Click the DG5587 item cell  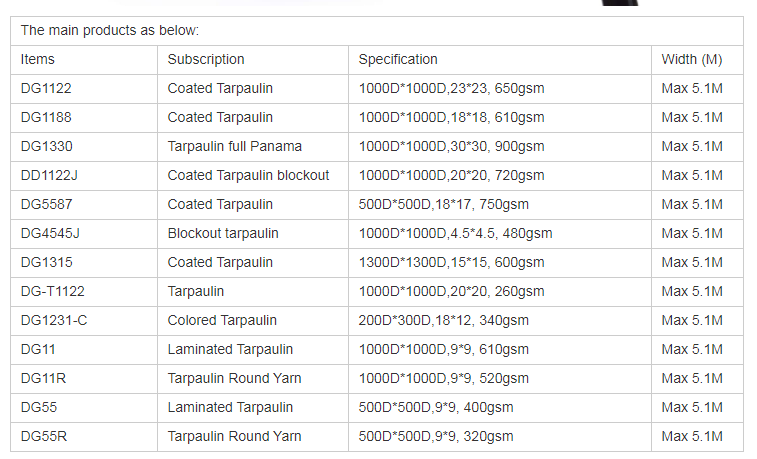coord(46,204)
